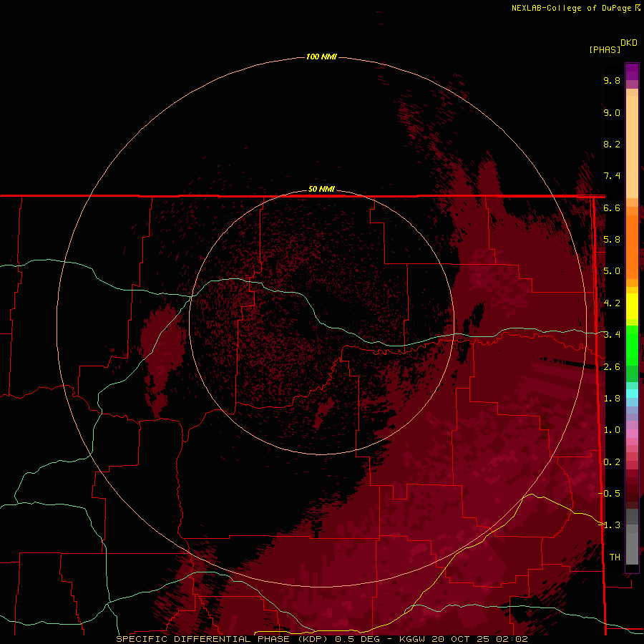Pick the 1.8 value on color scale

(x=612, y=399)
